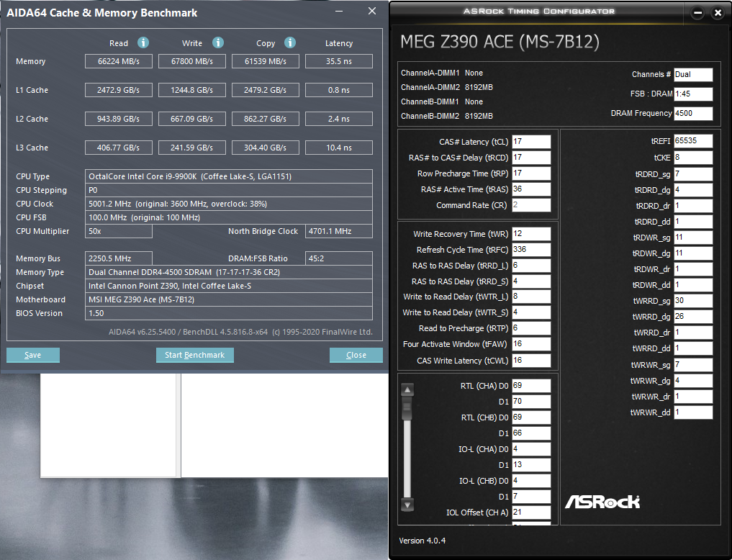Select the Memory Latency 35.5 ns value

[x=339, y=61]
